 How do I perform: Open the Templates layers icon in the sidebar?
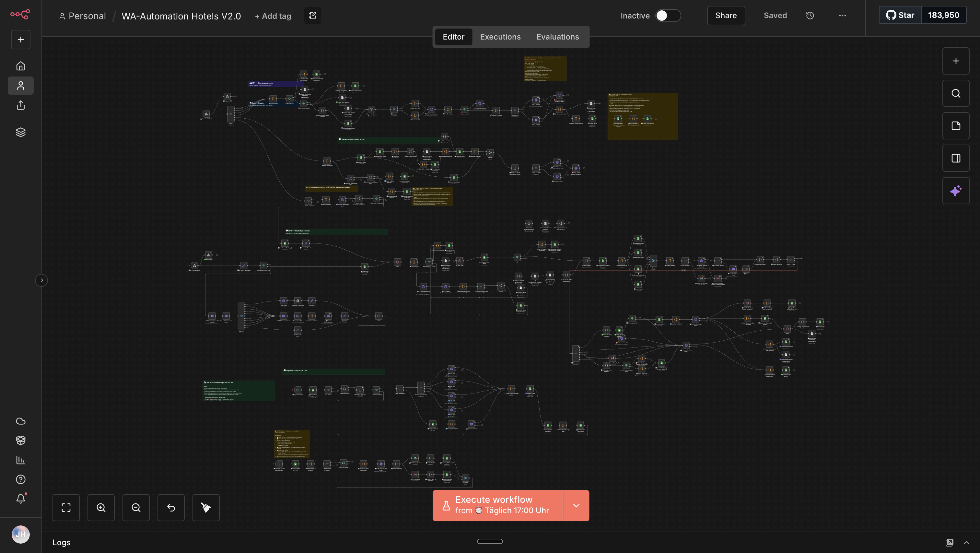[x=20, y=132]
